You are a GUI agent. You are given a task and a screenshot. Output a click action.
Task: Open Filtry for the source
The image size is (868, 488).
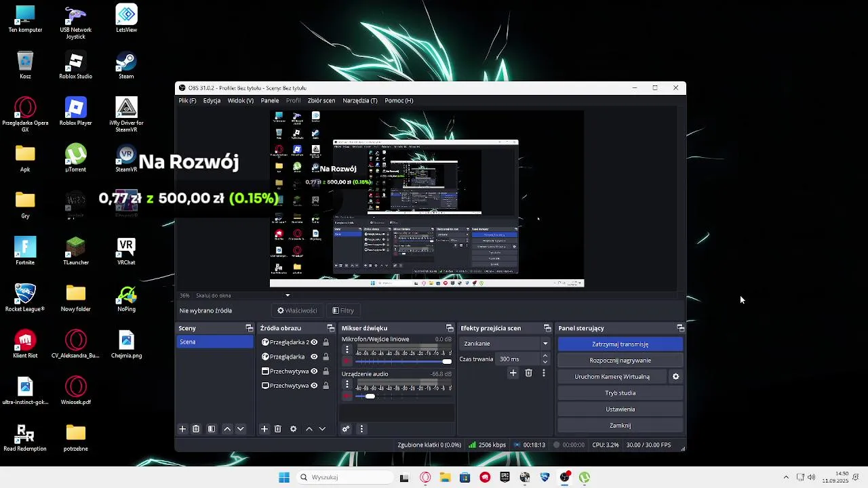[343, 310]
